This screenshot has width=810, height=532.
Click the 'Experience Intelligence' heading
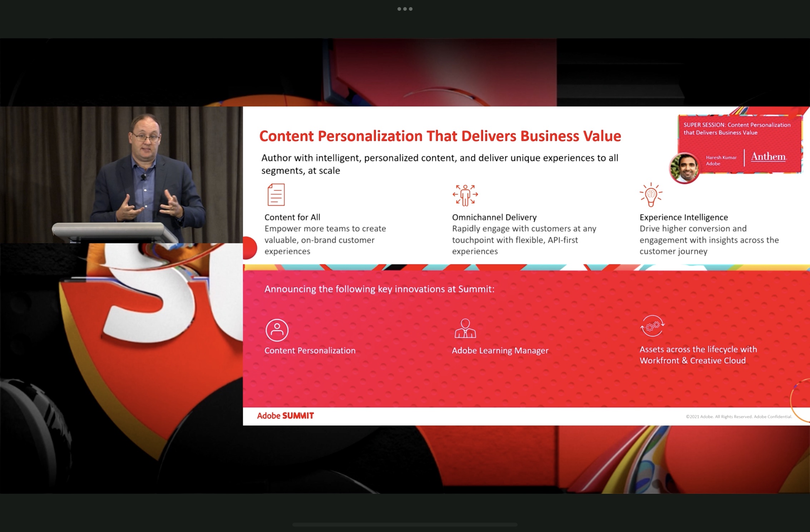683,217
